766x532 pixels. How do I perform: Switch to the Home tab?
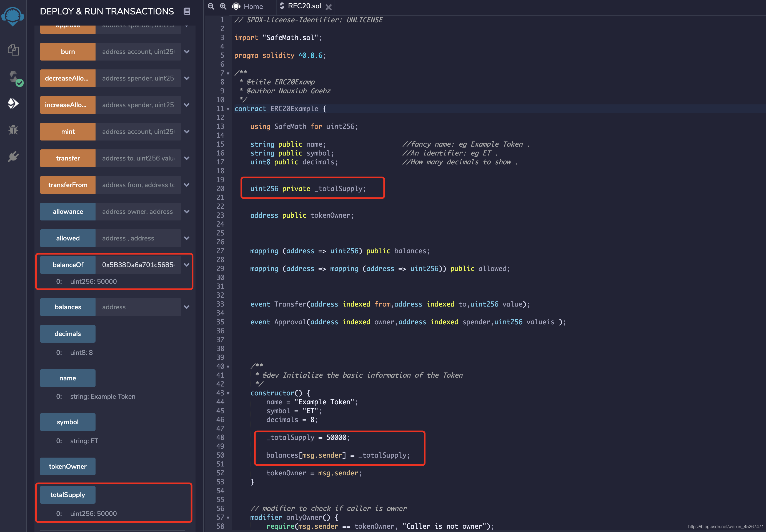coord(248,6)
